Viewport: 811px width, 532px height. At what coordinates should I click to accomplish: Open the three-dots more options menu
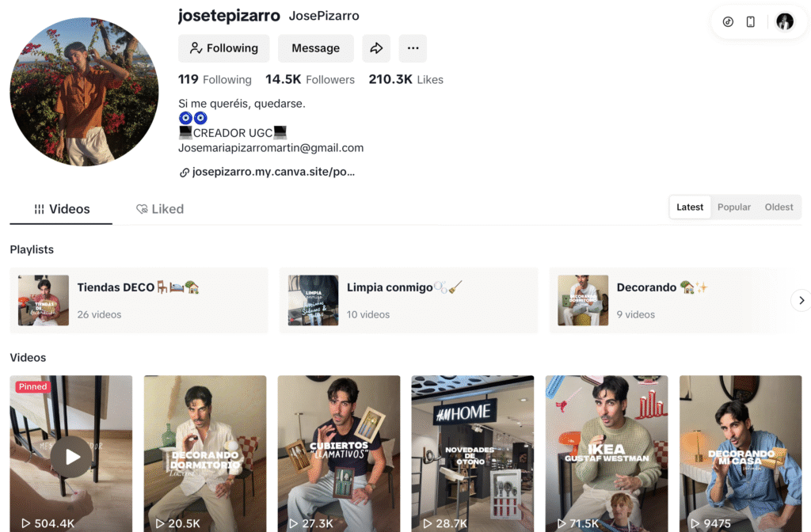(x=413, y=48)
